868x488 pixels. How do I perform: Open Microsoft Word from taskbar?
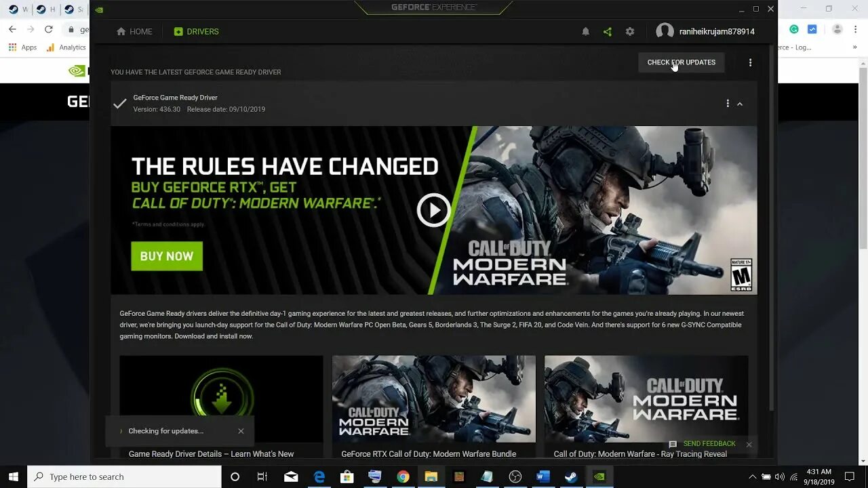(542, 476)
